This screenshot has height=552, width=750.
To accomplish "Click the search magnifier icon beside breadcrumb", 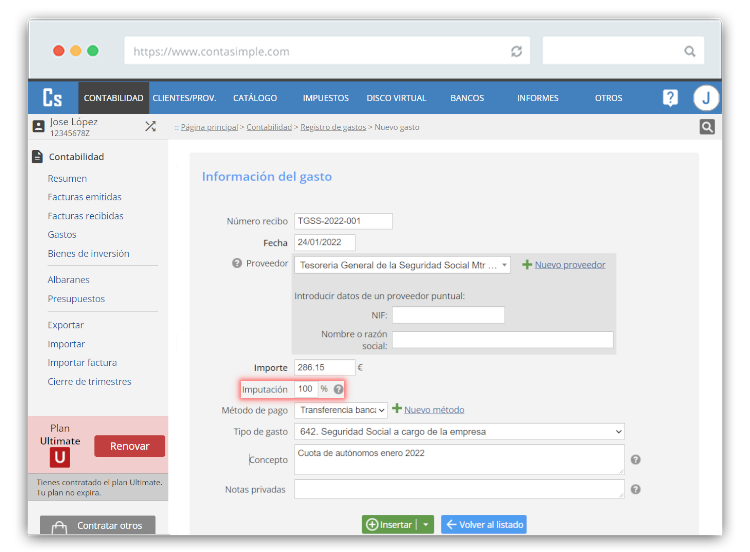I will [707, 127].
